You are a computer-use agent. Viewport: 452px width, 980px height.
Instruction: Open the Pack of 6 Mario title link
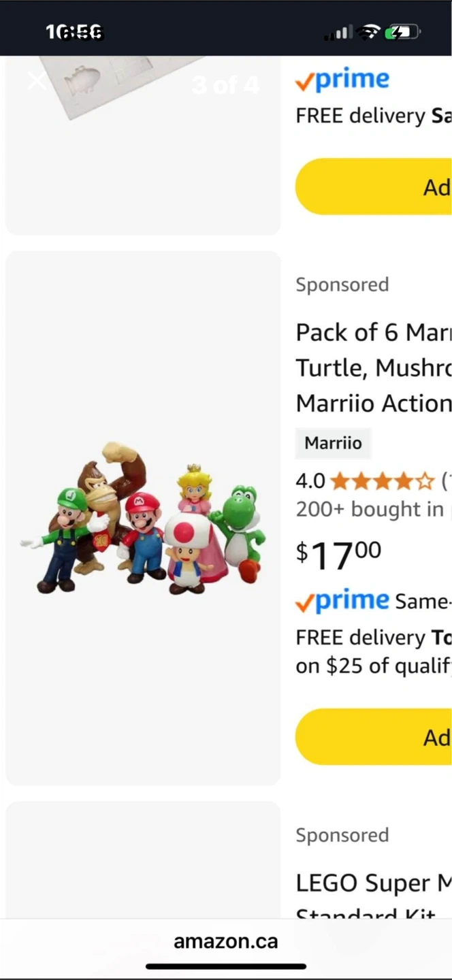click(x=374, y=367)
